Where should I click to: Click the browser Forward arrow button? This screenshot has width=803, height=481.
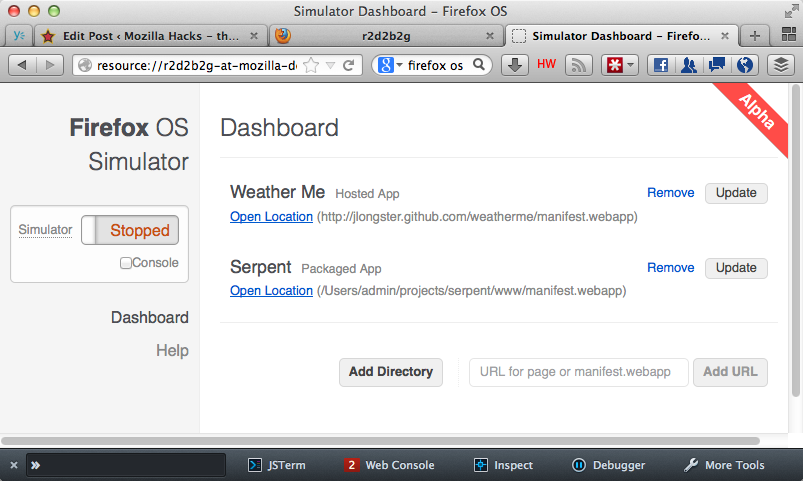point(50,65)
